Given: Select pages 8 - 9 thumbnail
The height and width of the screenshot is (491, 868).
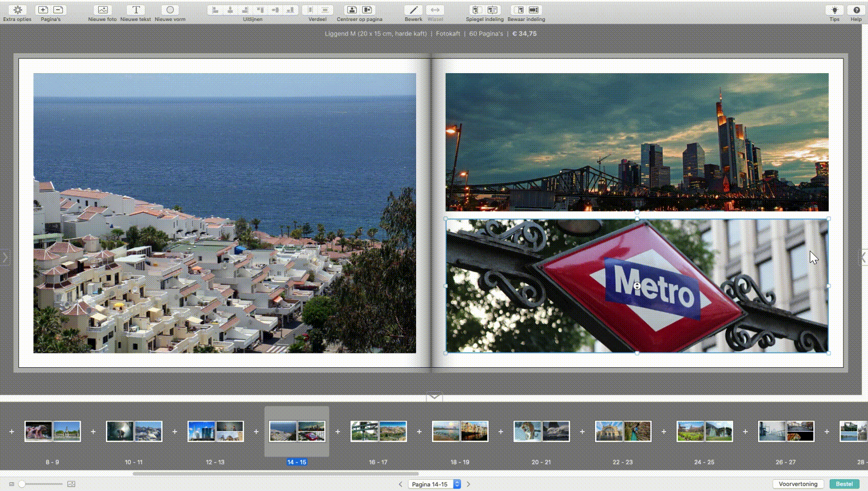Looking at the screenshot, I should click(x=53, y=431).
